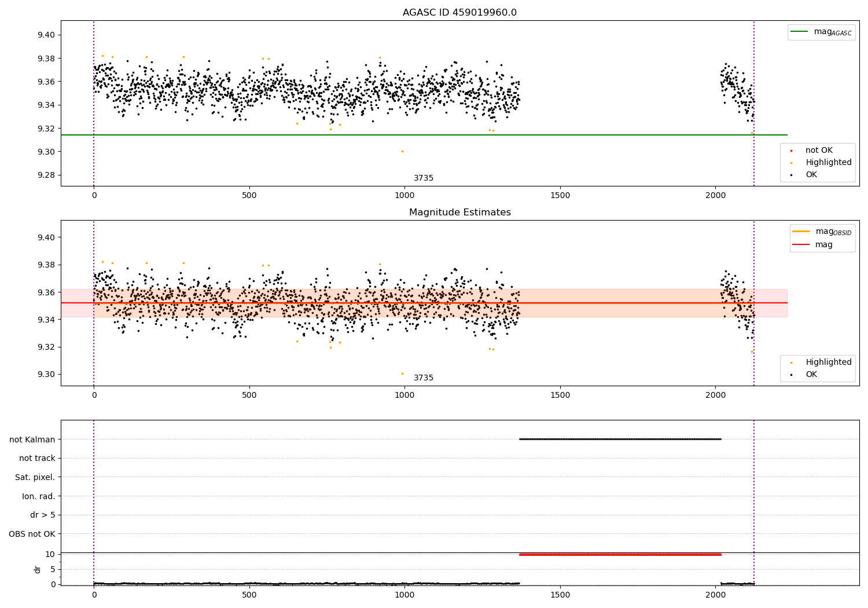The width and height of the screenshot is (868, 608).
Task: Click the 'not track' axis label
Action: point(37,459)
